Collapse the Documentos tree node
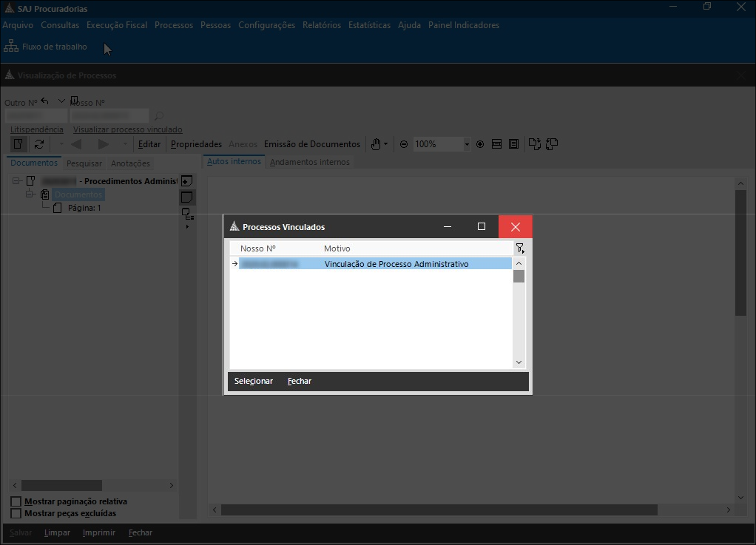 tap(30, 194)
